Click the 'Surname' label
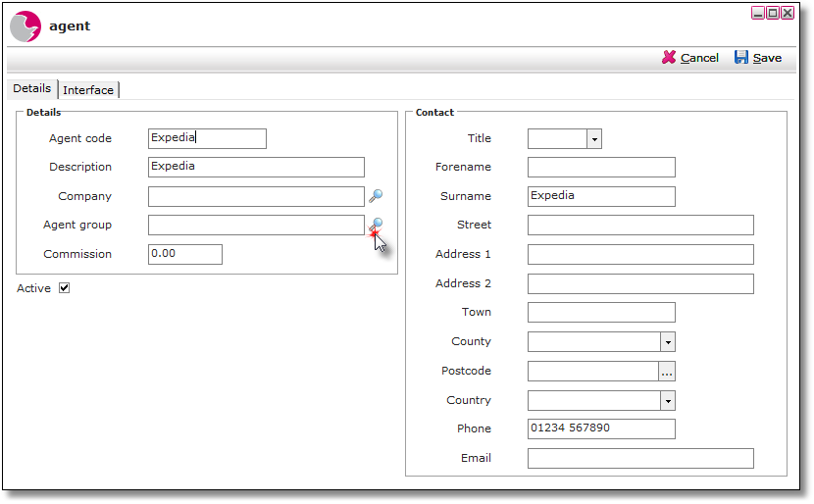This screenshot has width=814, height=504. point(466,196)
